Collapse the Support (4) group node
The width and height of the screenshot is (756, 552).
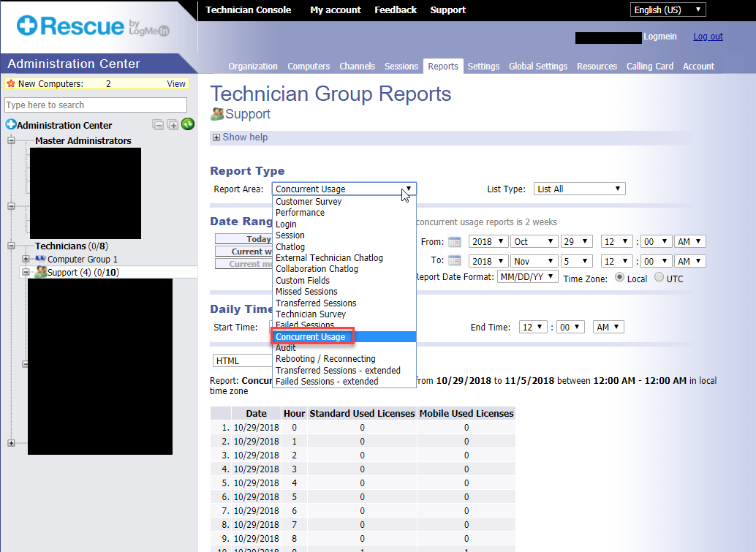point(26,272)
